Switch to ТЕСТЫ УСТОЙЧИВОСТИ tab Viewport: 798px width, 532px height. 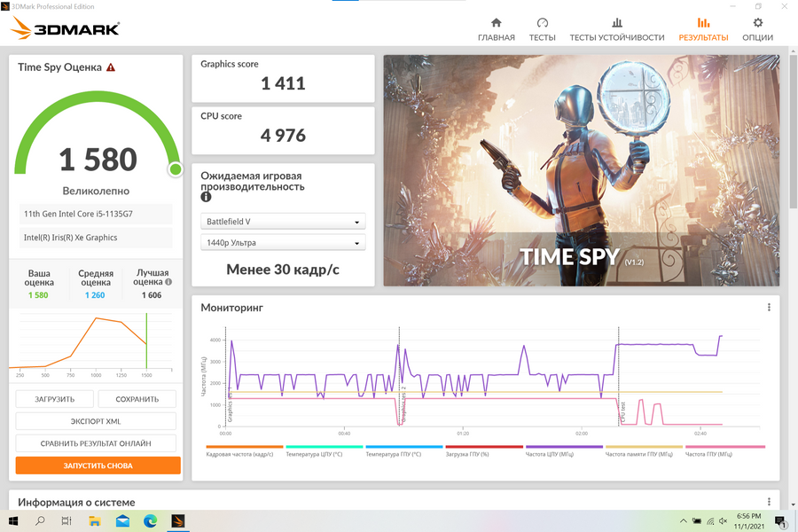[x=616, y=29]
